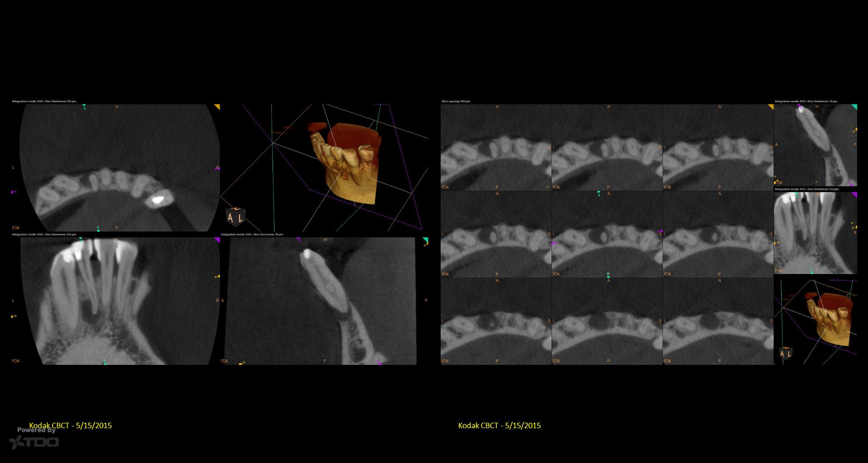The height and width of the screenshot is (463, 868).
Task: Click the TDO logo watermark
Action: 34,442
